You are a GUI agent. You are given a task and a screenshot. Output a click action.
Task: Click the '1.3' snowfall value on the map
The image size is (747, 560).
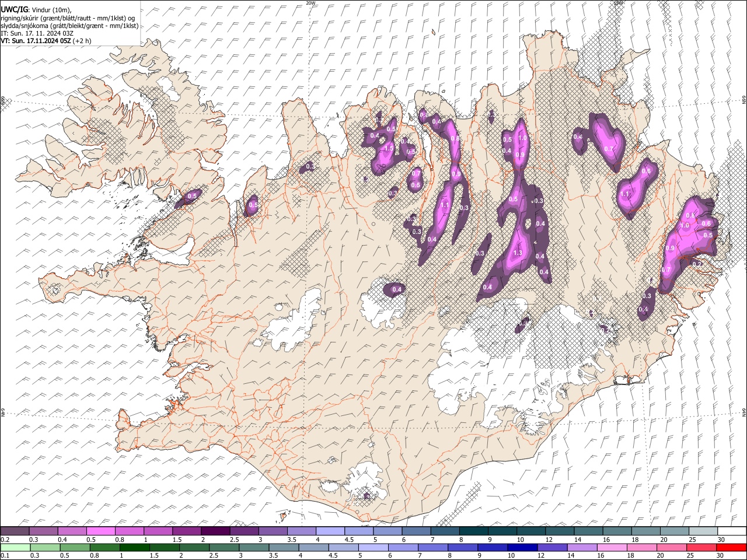[517, 253]
